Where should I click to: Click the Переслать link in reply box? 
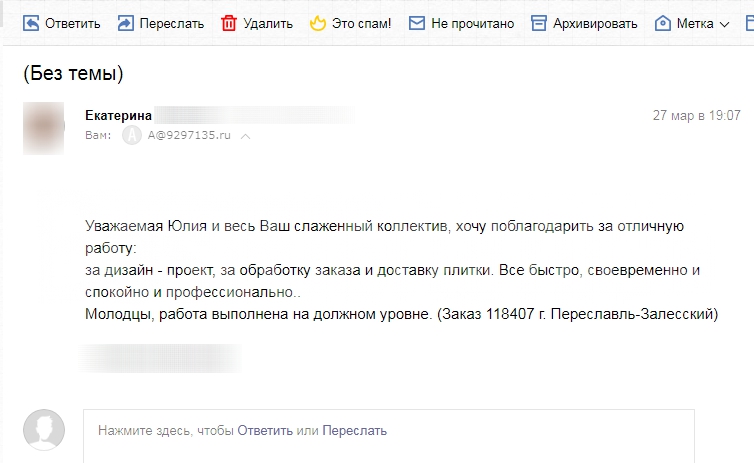tap(354, 430)
